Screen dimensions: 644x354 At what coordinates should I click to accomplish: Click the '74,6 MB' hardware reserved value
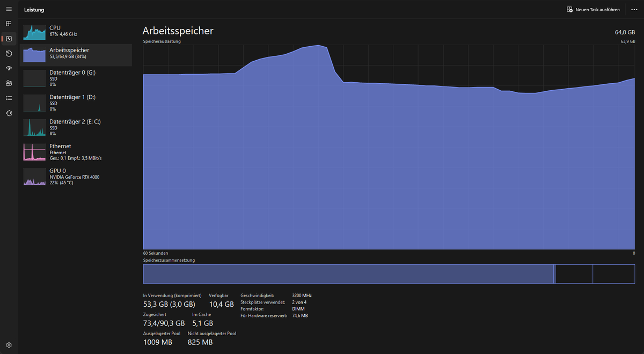300,315
